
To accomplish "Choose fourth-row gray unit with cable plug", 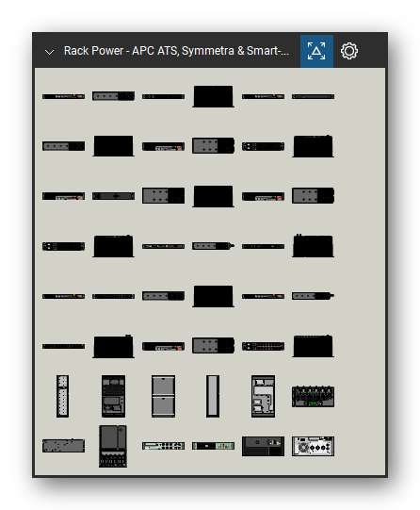I will click(x=213, y=246).
